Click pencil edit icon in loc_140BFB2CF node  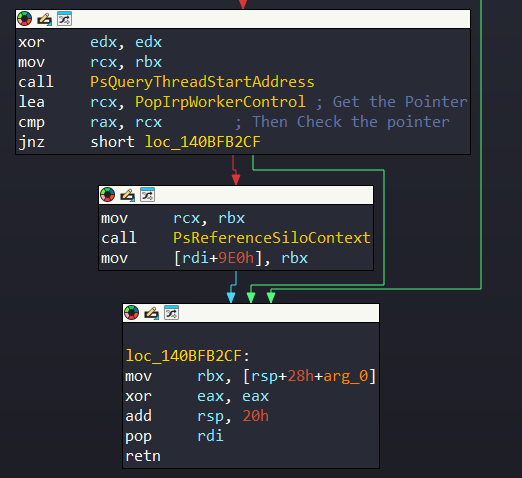coord(152,313)
